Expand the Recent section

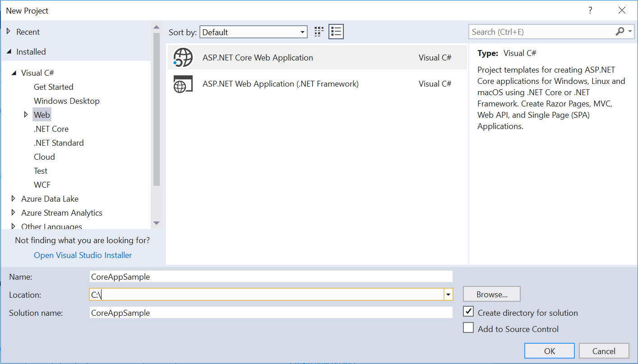tap(9, 32)
